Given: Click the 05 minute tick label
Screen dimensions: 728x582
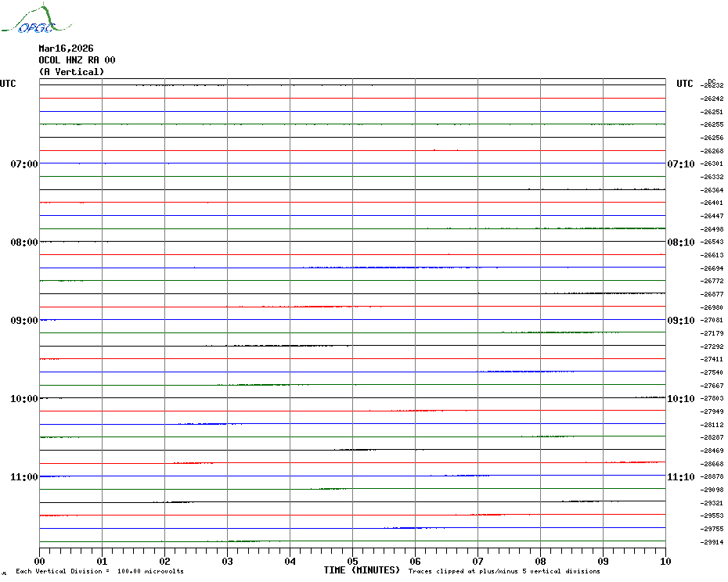Looking at the screenshot, I should tap(352, 561).
